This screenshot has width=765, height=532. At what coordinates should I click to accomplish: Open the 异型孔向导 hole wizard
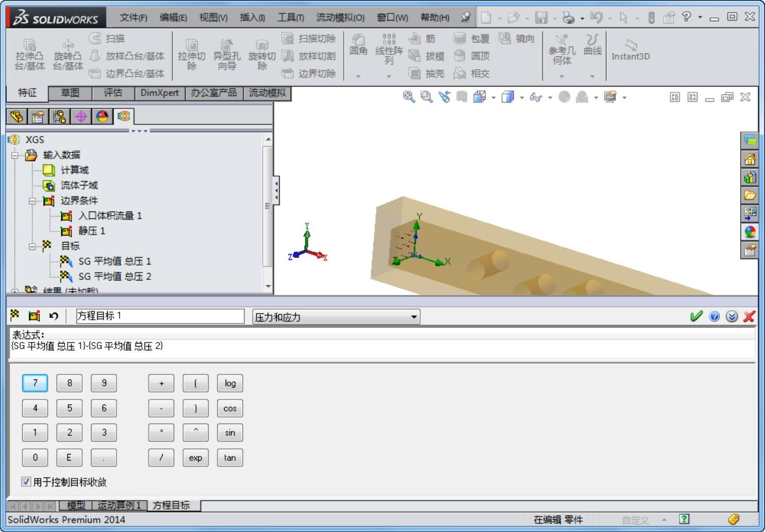click(x=227, y=54)
